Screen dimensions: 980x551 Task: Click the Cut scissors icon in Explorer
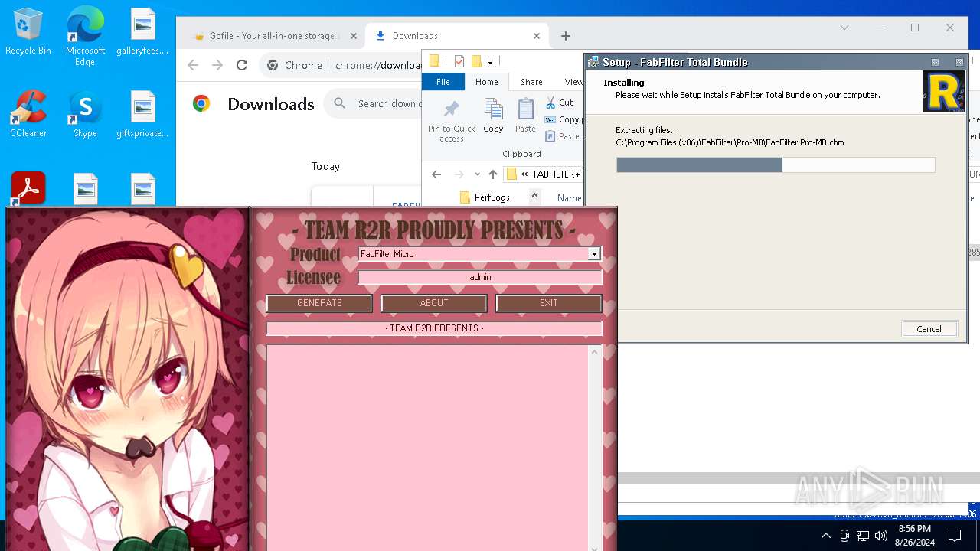click(x=550, y=103)
